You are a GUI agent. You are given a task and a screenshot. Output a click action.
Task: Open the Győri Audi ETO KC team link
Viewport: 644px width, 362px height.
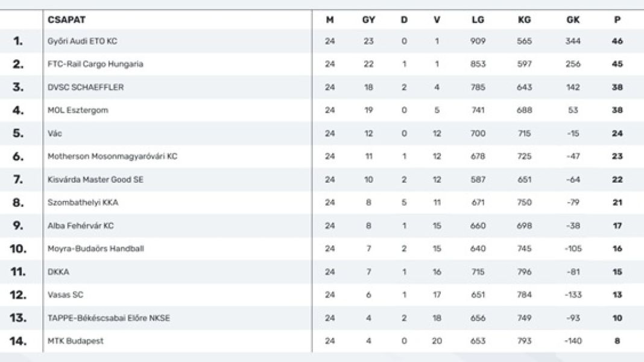click(x=82, y=42)
